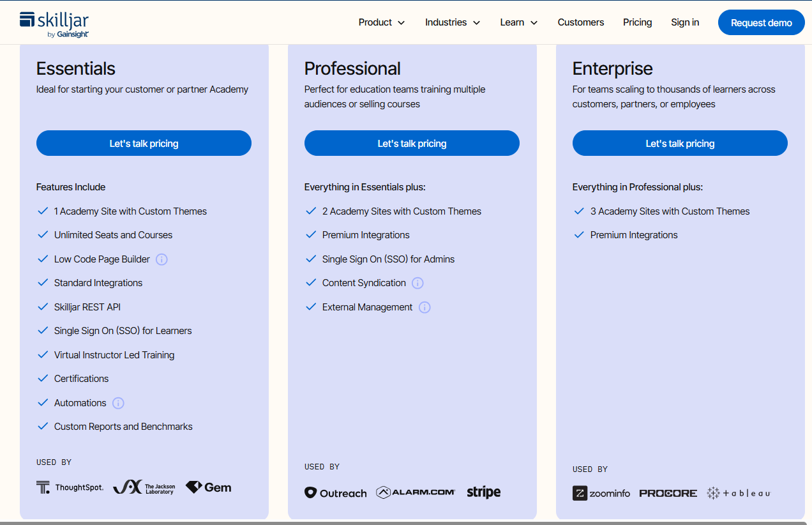Select the ThoughtSpot logo under Essentials
The width and height of the screenshot is (812, 525).
point(70,487)
